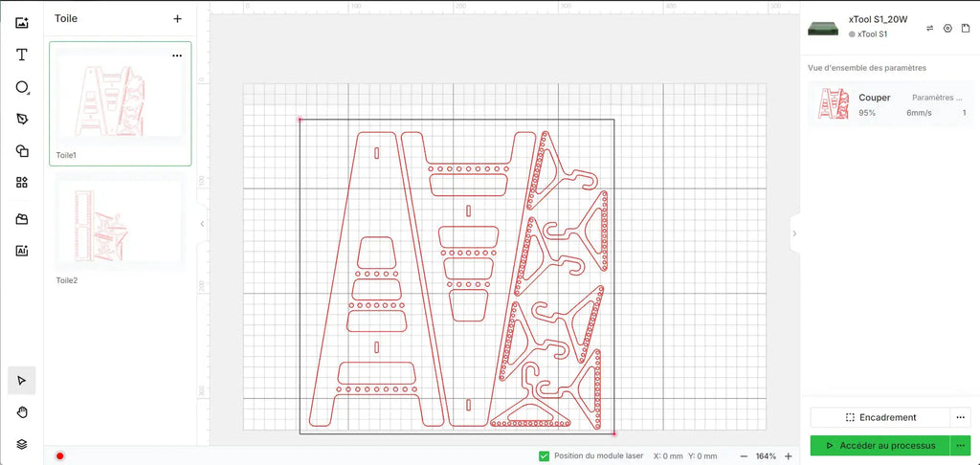Open Toile1 three-dot options menu
This screenshot has height=465, width=980.
click(177, 55)
